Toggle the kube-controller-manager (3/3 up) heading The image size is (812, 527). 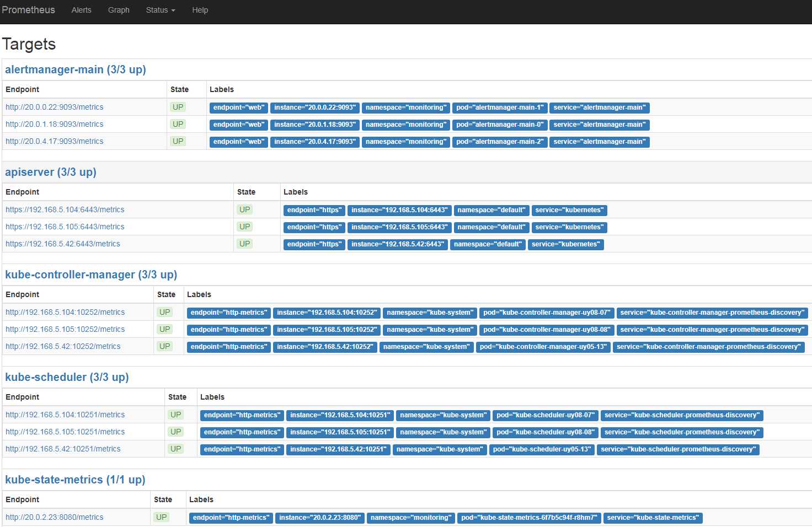pos(91,275)
